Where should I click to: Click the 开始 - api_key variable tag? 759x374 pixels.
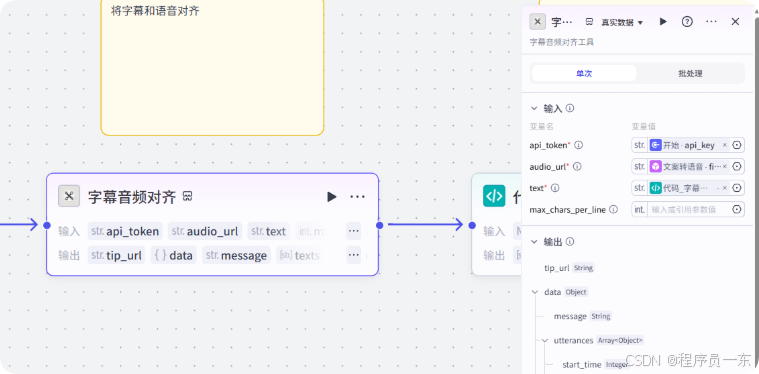(x=689, y=145)
